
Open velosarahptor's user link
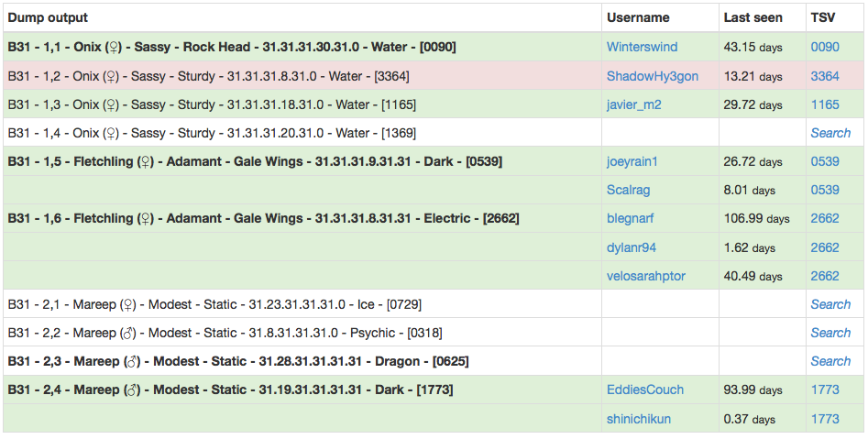click(645, 276)
